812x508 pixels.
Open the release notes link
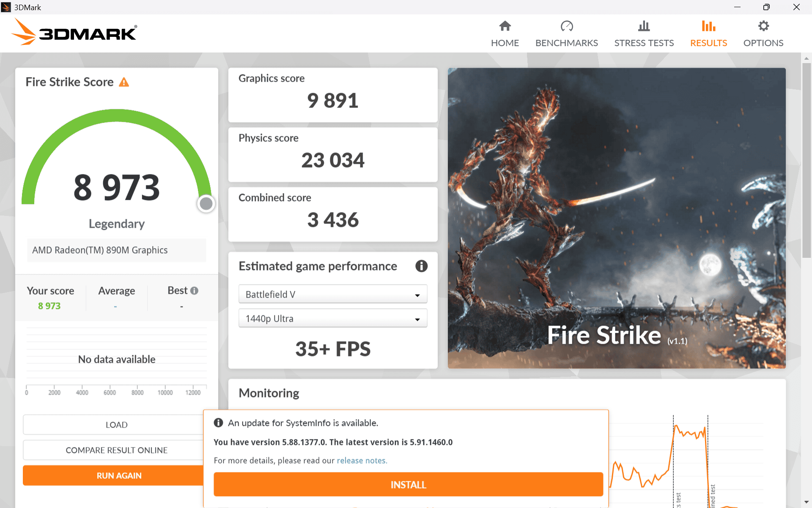coord(362,461)
